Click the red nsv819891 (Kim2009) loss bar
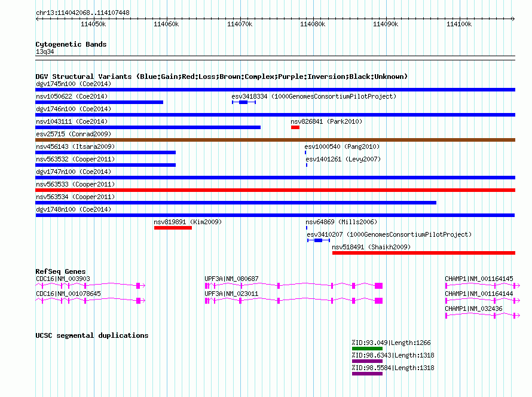The image size is (532, 397). point(173,228)
